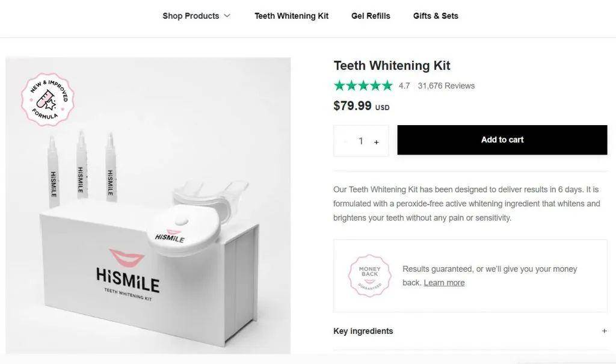The image size is (616, 364).
Task: Open the Shop Products dropdown menu
Action: click(x=196, y=16)
